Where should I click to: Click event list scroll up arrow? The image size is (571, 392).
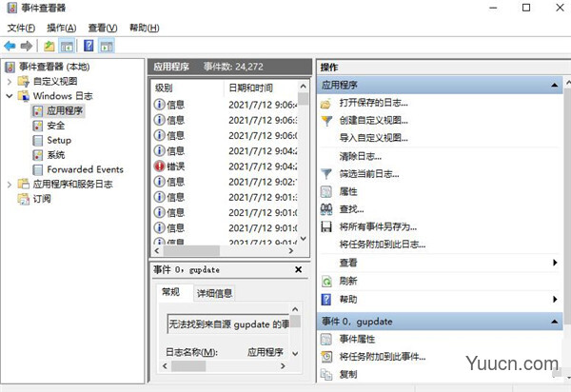pyautogui.click(x=303, y=87)
